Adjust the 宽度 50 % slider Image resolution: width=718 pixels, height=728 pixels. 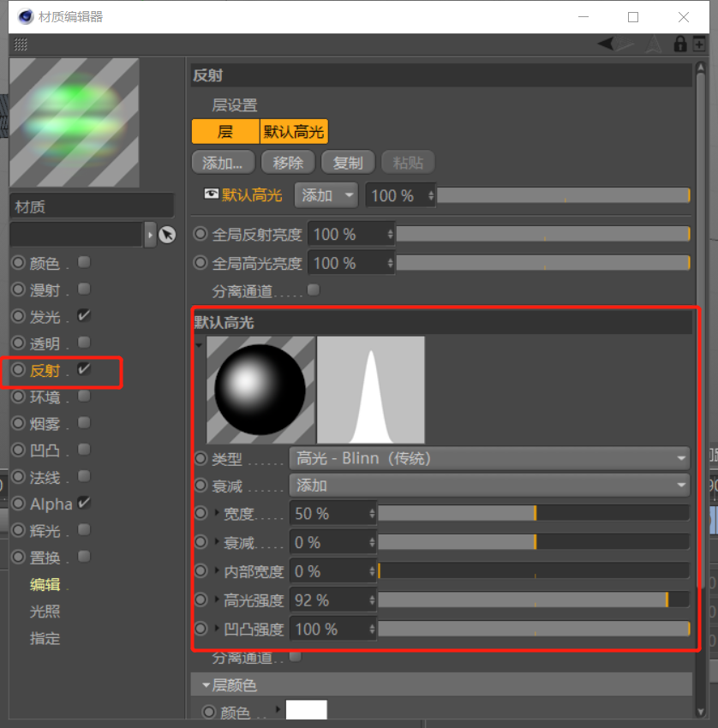click(x=534, y=513)
